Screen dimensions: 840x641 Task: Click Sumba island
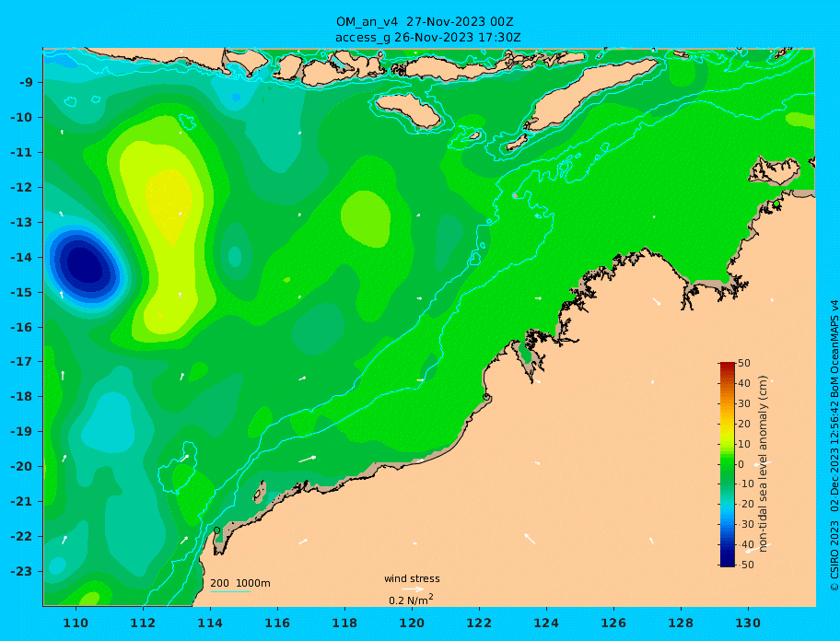tap(408, 111)
